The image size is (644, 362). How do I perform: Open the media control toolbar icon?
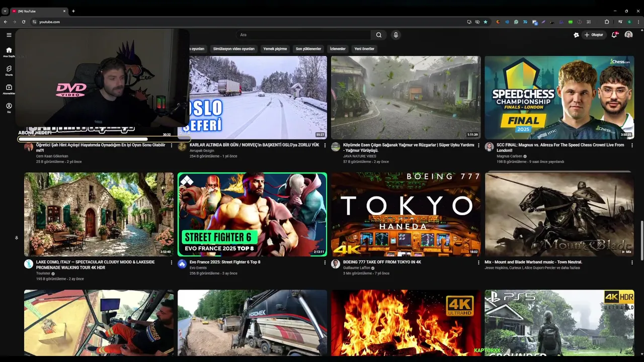(620, 22)
